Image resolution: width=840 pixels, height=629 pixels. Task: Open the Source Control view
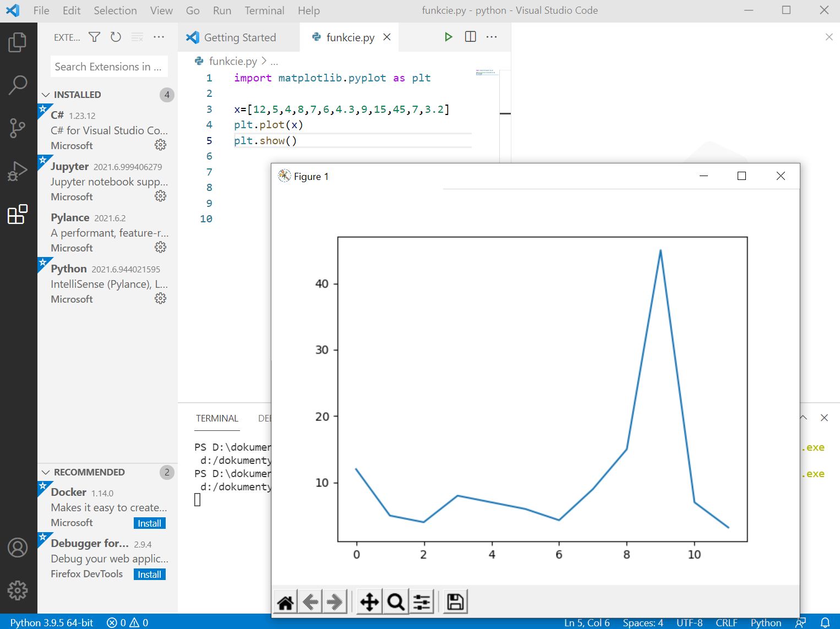[x=18, y=128]
